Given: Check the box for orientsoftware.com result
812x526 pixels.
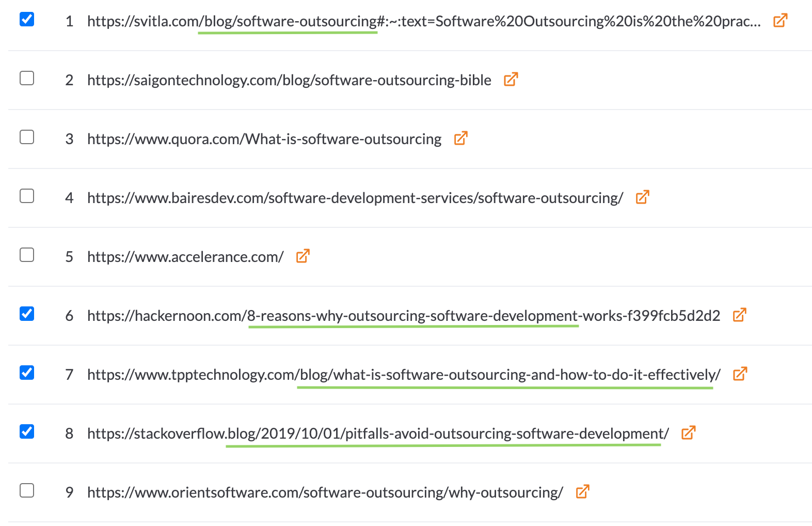Looking at the screenshot, I should [27, 490].
